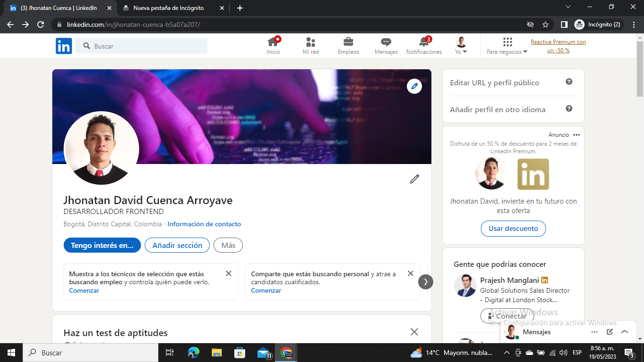Open the Notificaciones bell icon

[x=424, y=46]
